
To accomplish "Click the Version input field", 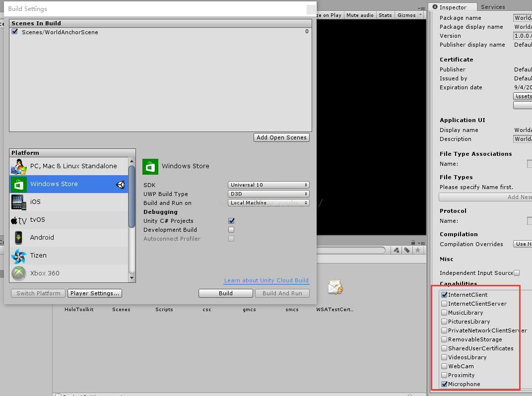I will tap(523, 36).
